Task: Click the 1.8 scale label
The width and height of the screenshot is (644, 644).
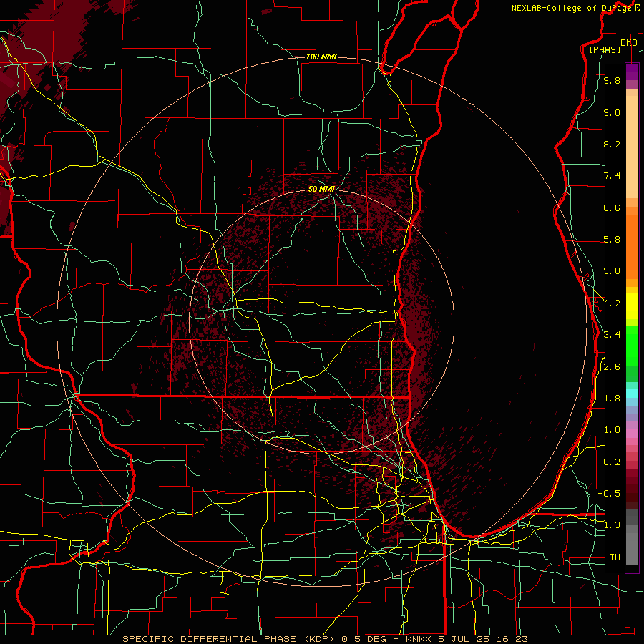Action: tap(612, 399)
